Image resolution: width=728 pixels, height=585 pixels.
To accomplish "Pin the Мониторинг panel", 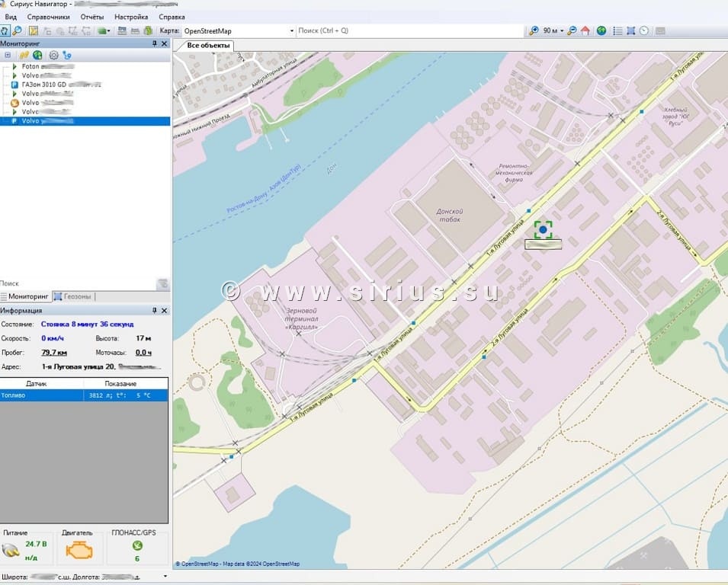I will 155,43.
